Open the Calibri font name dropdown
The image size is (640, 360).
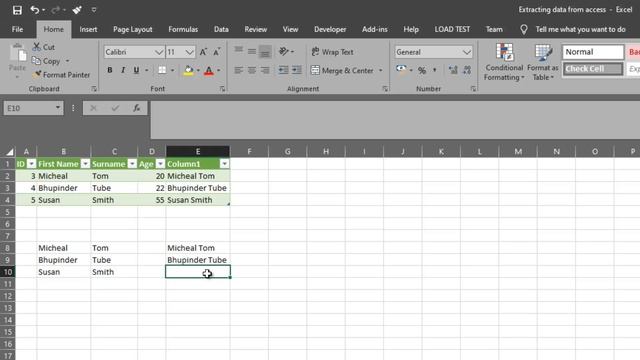click(158, 52)
